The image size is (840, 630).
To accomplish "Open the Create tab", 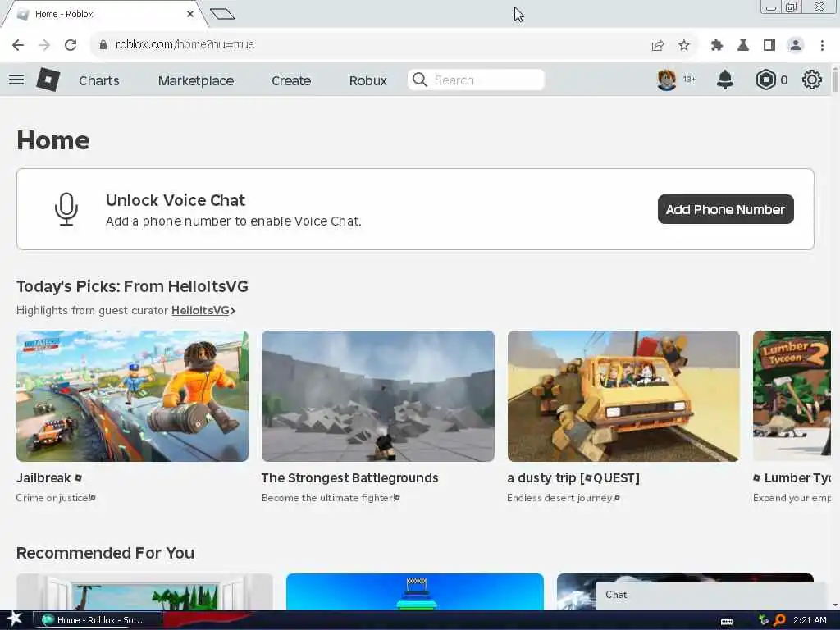I will (x=291, y=80).
